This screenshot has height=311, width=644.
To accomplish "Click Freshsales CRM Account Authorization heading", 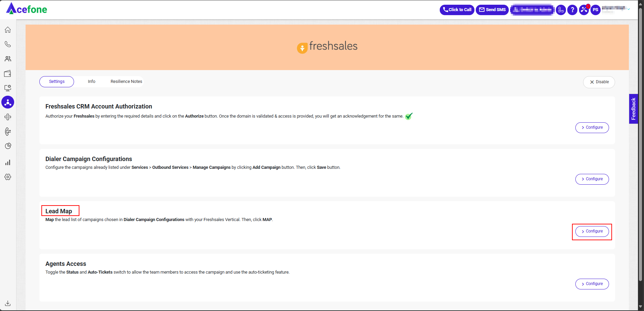I will [99, 106].
